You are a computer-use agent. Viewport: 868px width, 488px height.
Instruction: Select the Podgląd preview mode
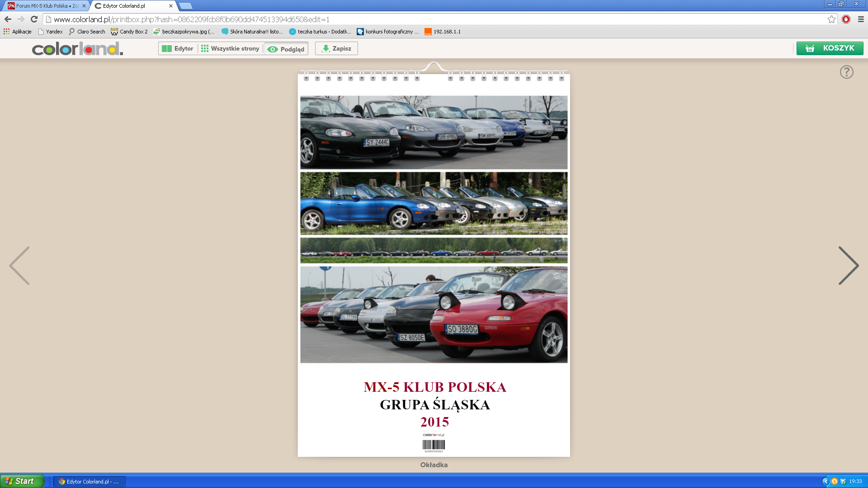[286, 49]
